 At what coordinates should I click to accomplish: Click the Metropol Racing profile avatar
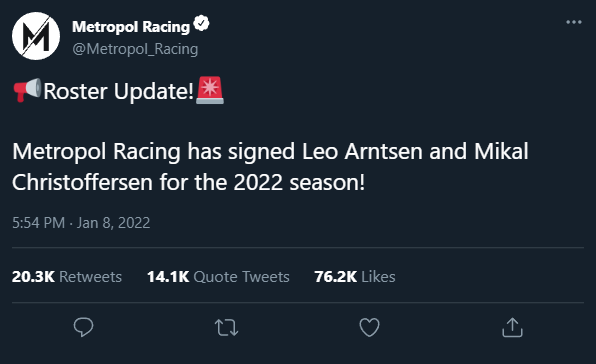36,36
